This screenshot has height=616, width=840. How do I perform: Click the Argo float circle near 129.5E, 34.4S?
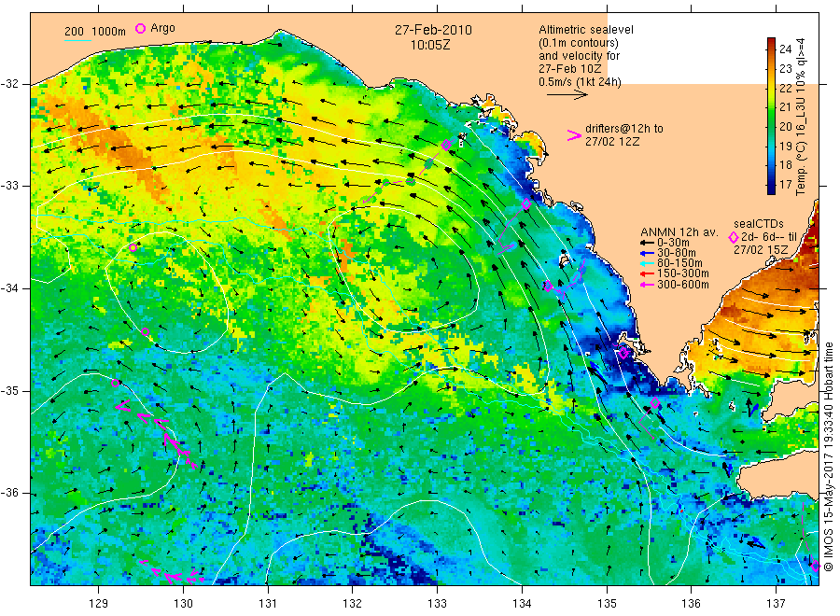[x=146, y=331]
